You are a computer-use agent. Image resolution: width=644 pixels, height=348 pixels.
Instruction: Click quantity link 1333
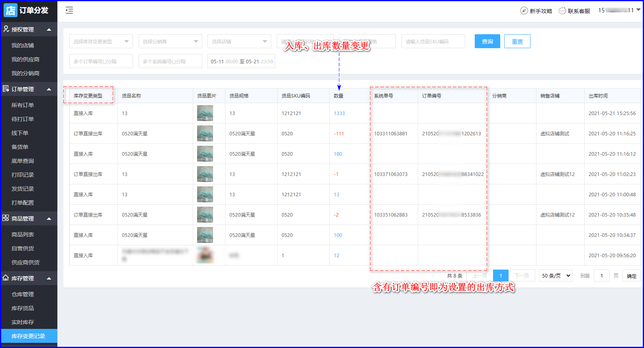tap(339, 113)
